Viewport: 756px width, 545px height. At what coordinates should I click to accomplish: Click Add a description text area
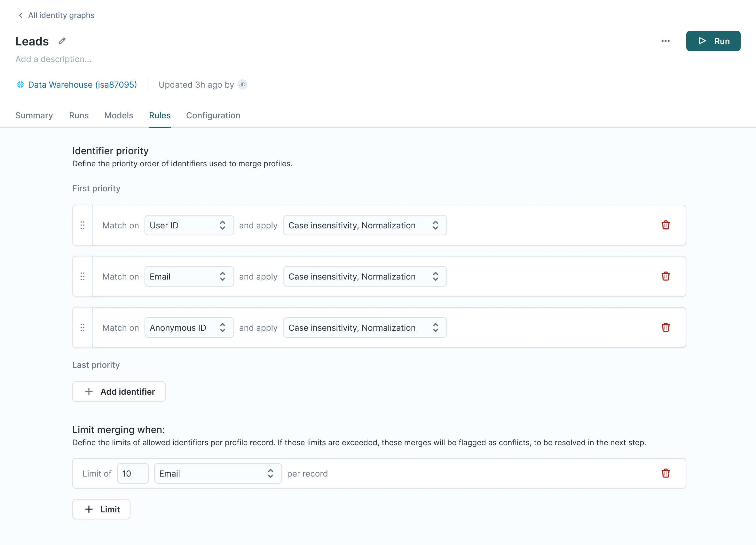[53, 59]
